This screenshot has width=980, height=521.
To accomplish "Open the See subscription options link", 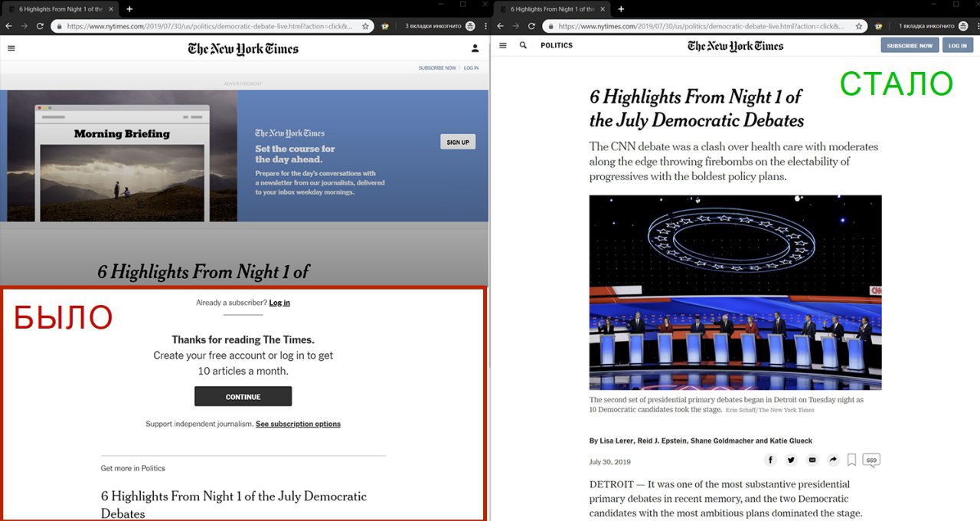I will pos(298,424).
